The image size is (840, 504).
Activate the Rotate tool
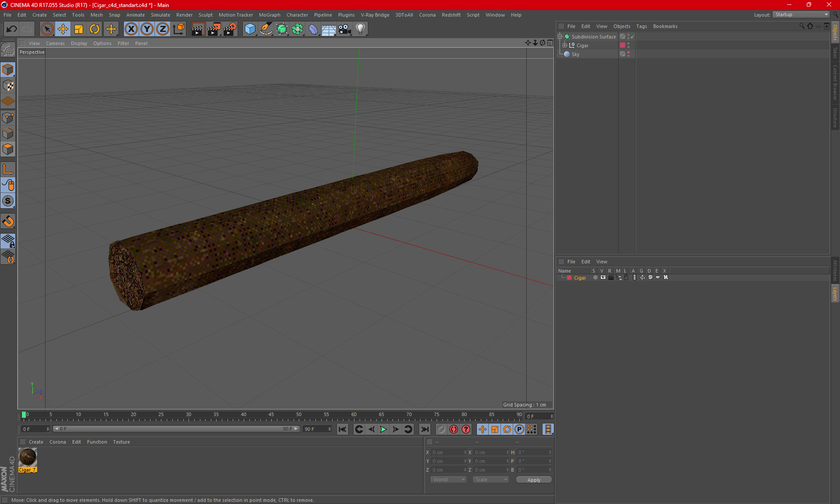pyautogui.click(x=94, y=29)
